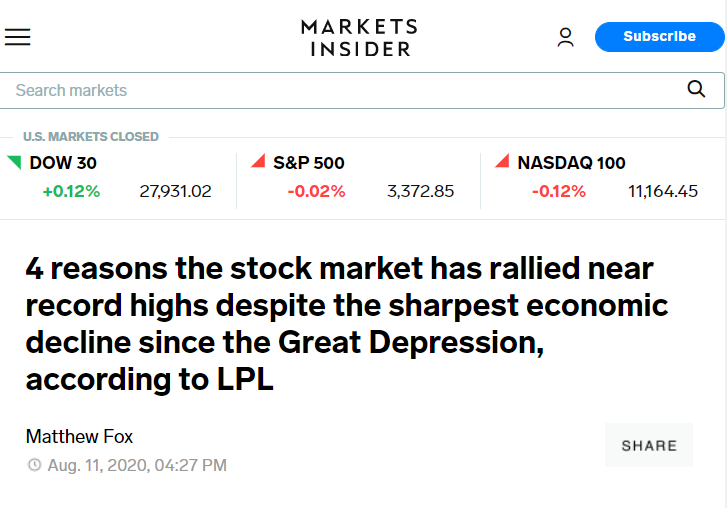Viewport: 727px width, 508px height.
Task: Click the NASDAQ 100 value 11,164.45
Action: (x=662, y=191)
